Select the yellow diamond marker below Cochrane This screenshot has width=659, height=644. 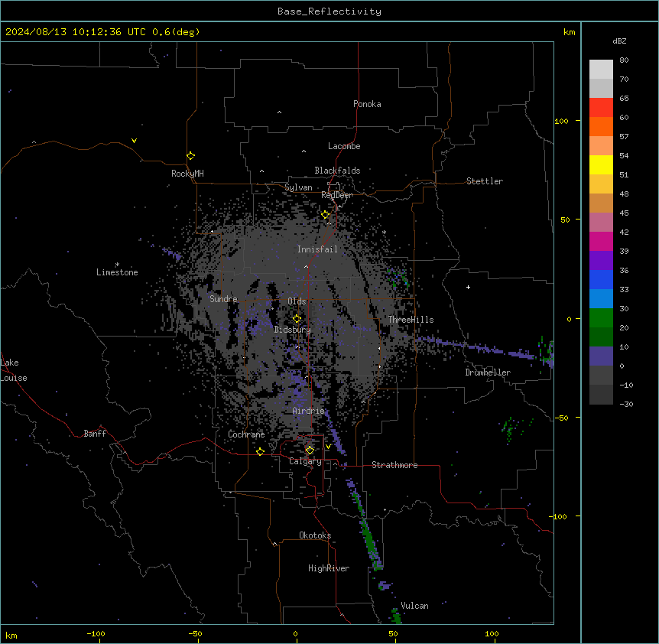(x=260, y=451)
